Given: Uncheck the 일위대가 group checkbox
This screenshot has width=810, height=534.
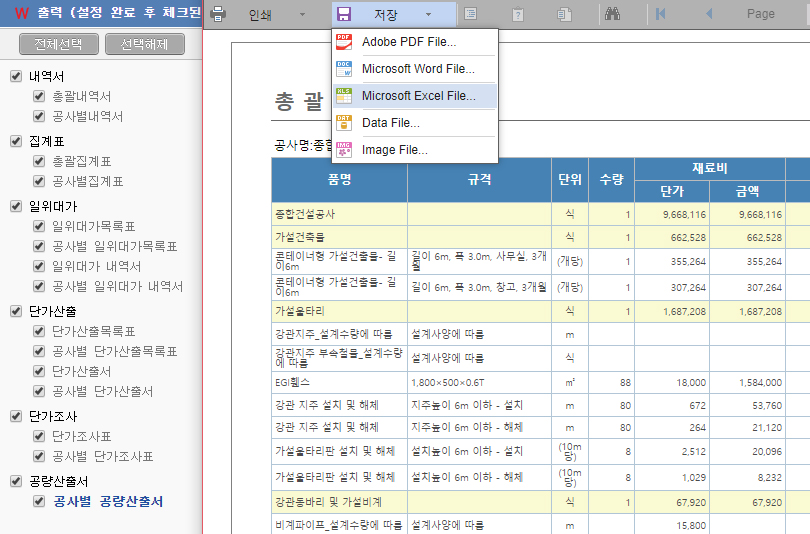Looking at the screenshot, I should (16, 206).
